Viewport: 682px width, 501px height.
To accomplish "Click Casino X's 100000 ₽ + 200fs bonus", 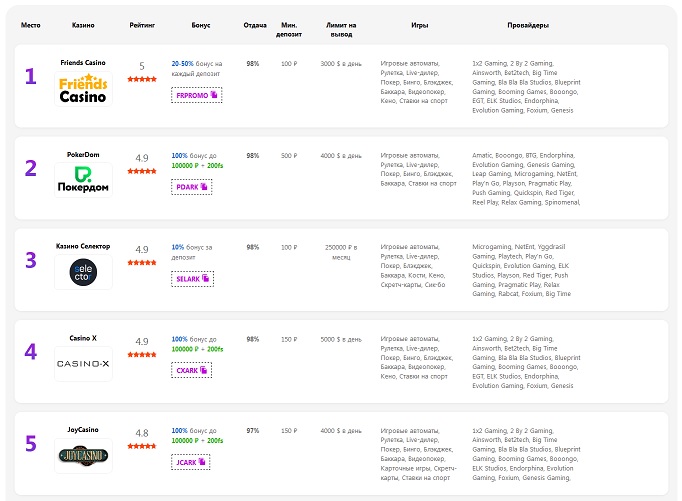I will click(x=197, y=349).
